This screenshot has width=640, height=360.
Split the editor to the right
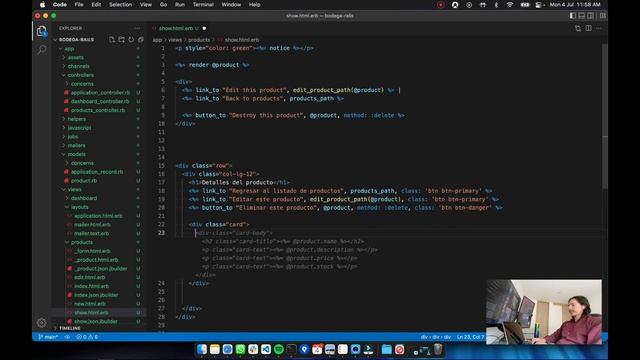point(589,28)
